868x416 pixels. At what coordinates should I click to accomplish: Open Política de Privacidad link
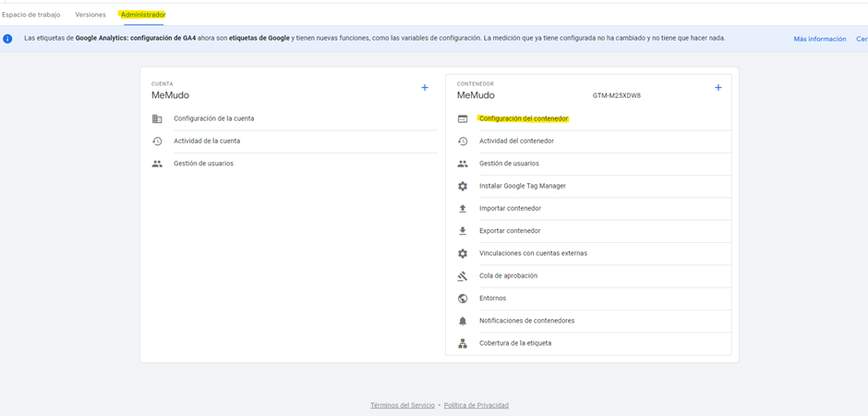click(x=476, y=406)
